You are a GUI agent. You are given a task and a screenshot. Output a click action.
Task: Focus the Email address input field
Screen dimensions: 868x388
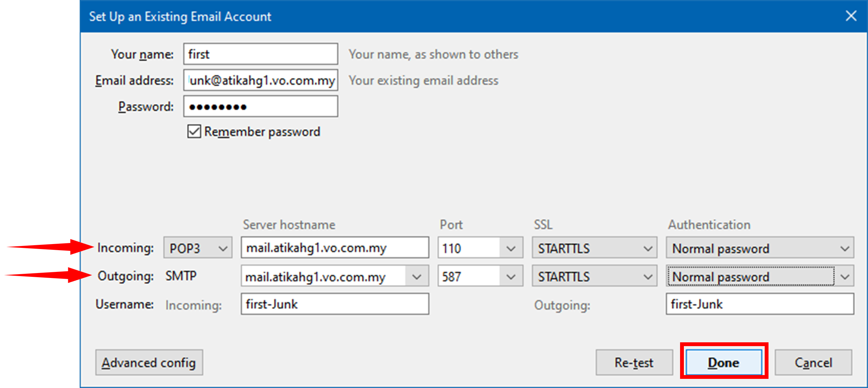coord(260,80)
